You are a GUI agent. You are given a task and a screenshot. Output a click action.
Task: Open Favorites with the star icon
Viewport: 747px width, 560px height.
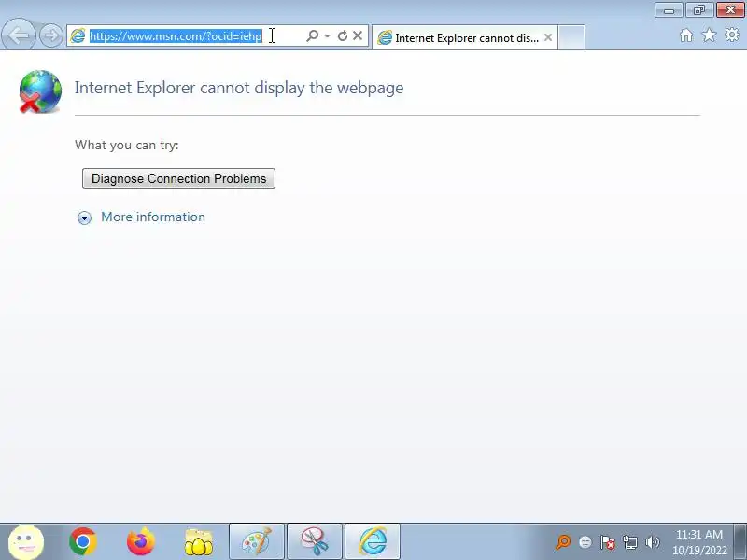[709, 35]
